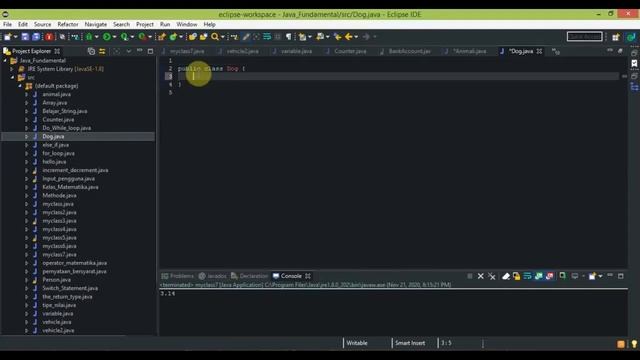Open the File menu
Screen dimensions: 640x360
pos(7,24)
